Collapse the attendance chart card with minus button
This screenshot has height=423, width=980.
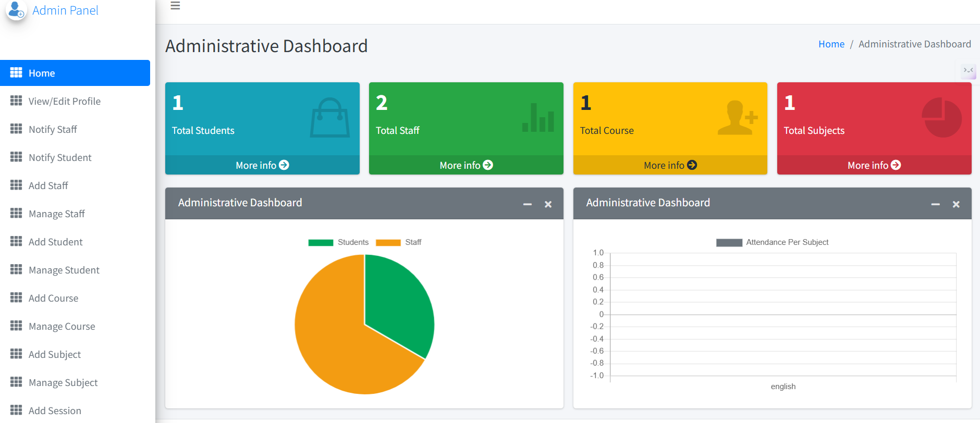[936, 204]
